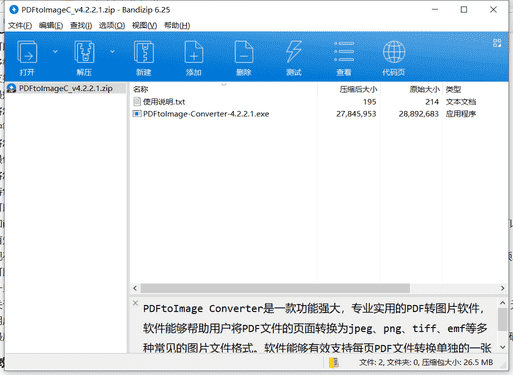Click the Delete (删除) toolbar icon
The image size is (513, 375).
(x=244, y=52)
